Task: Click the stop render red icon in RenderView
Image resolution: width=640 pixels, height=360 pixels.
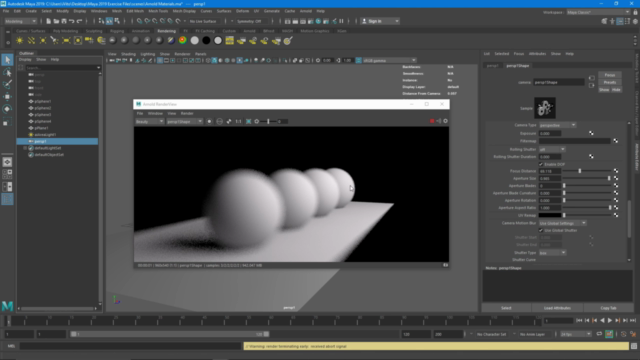Action: point(432,121)
